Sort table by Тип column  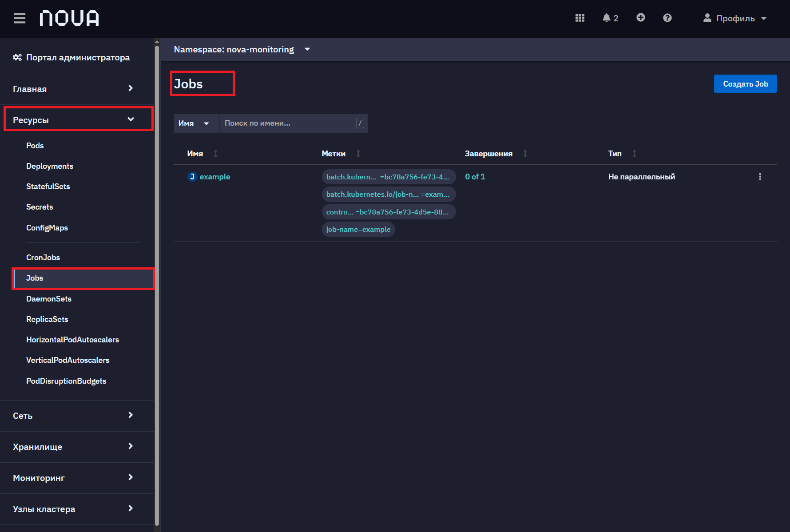622,154
